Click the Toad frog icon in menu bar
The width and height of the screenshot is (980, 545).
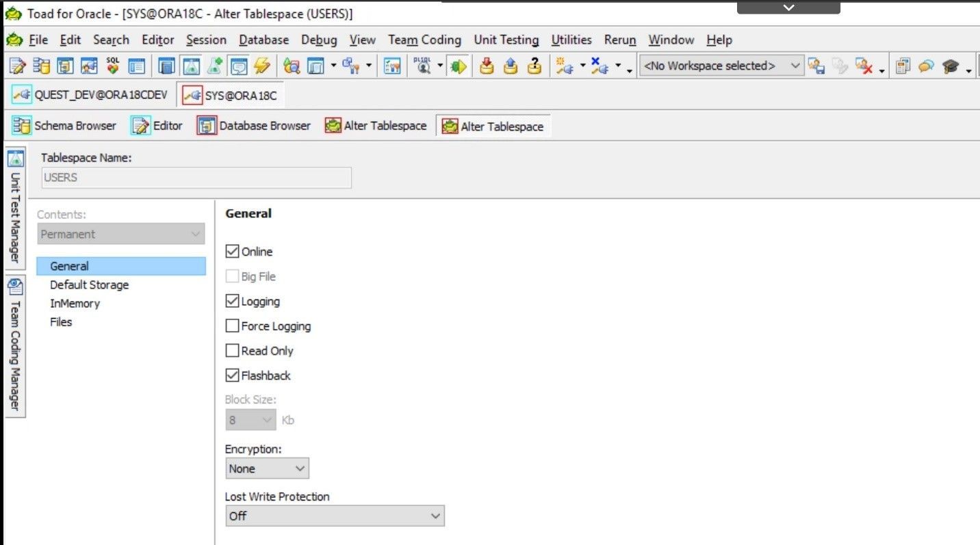click(14, 40)
